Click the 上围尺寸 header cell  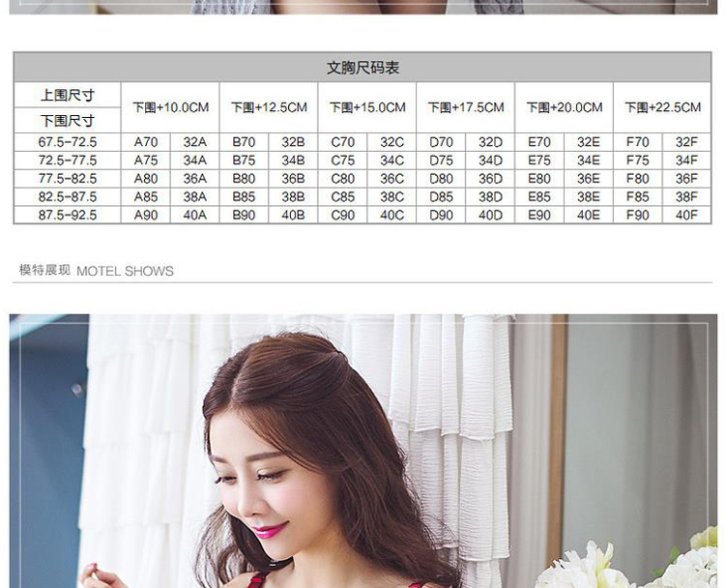coord(68,96)
